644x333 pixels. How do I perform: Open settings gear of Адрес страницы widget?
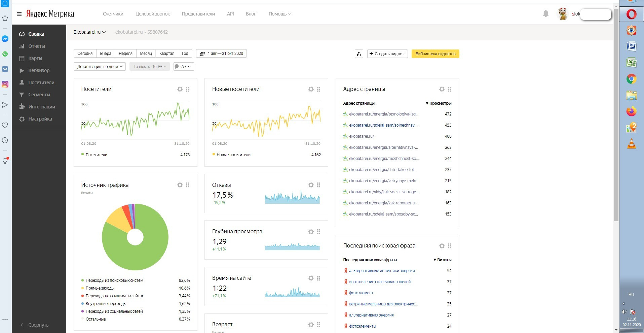[442, 89]
